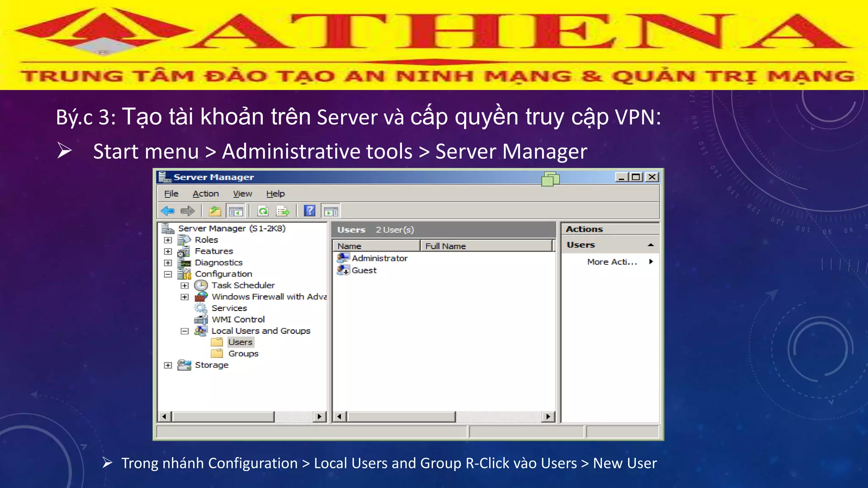Image resolution: width=868 pixels, height=488 pixels.
Task: Click the Groups folder icon
Action: 217,353
